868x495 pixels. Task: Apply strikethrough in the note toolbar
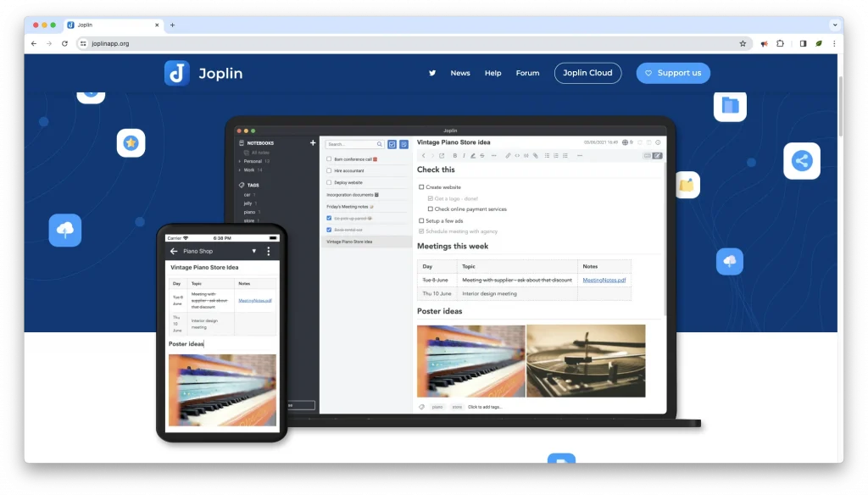(482, 156)
